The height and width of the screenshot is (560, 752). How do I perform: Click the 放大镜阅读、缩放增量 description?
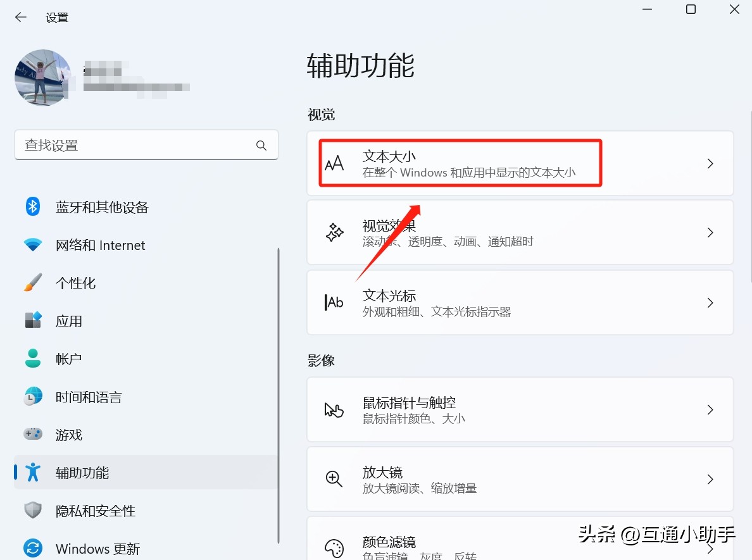pos(419,488)
